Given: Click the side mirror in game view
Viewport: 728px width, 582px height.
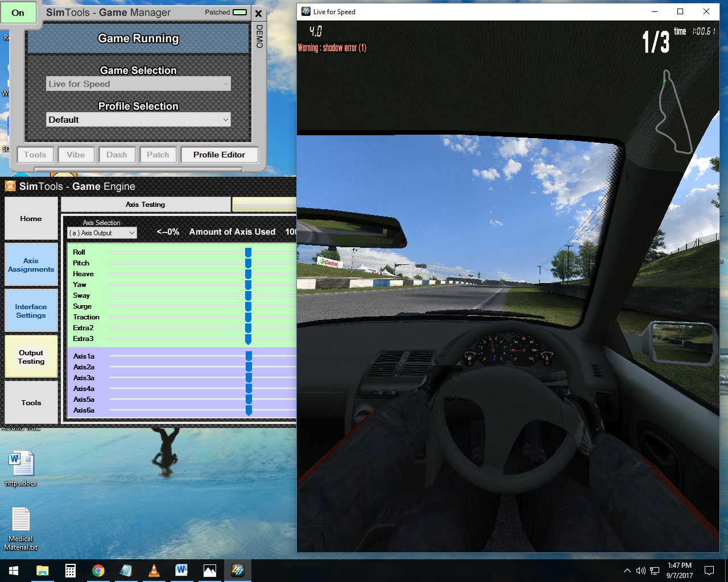Looking at the screenshot, I should click(682, 343).
